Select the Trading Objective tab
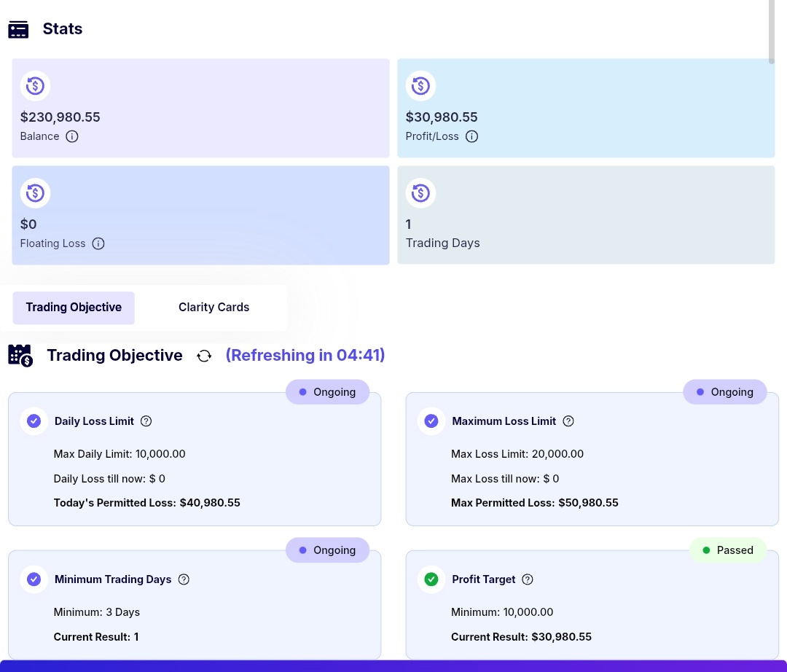 tap(74, 308)
